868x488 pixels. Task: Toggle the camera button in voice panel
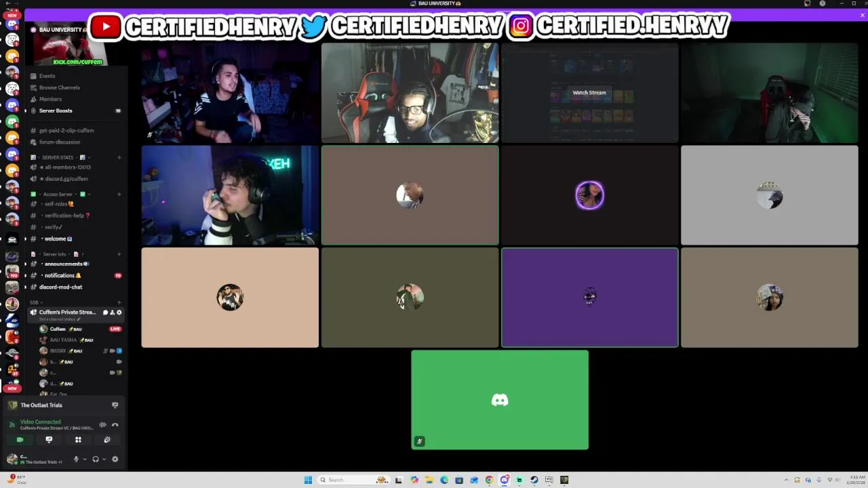[x=20, y=440]
